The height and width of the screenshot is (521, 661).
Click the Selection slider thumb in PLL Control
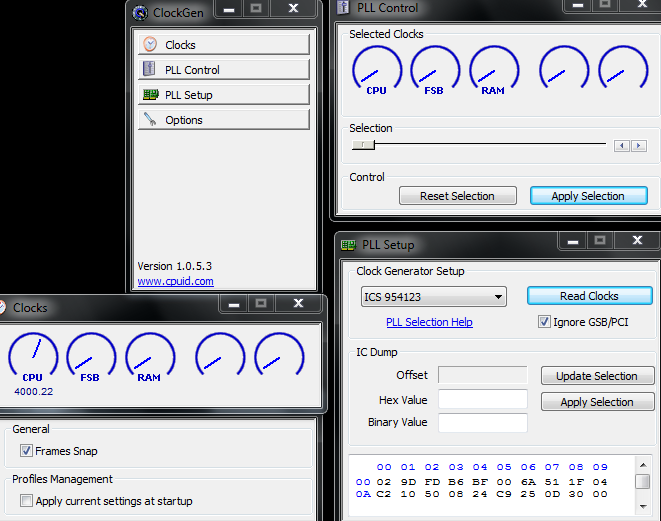[363, 145]
